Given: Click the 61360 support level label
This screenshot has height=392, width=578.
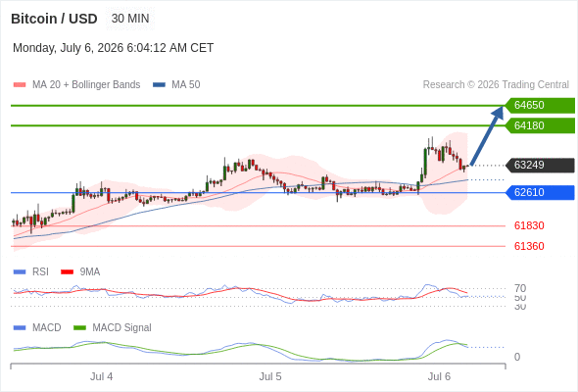Looking at the screenshot, I should (529, 246).
